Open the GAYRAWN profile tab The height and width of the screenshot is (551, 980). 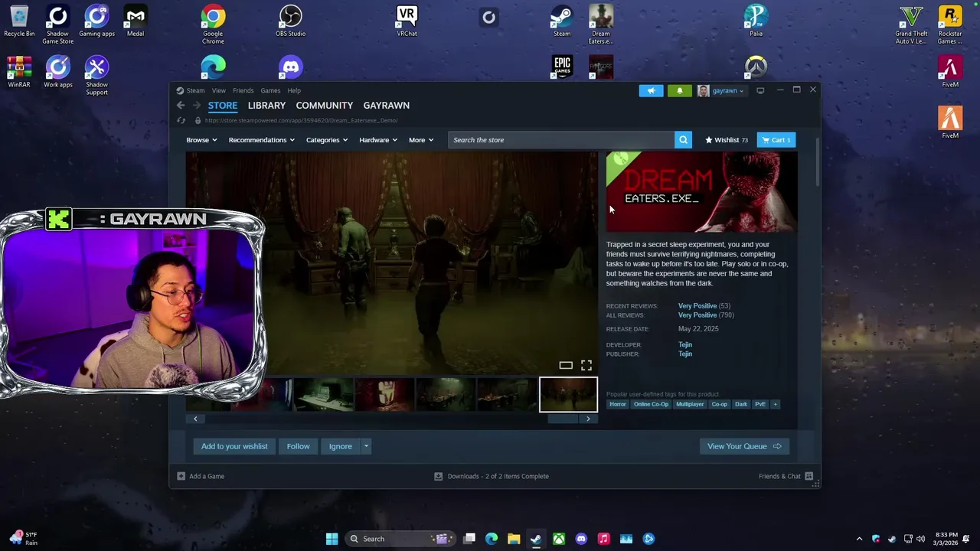point(387,106)
